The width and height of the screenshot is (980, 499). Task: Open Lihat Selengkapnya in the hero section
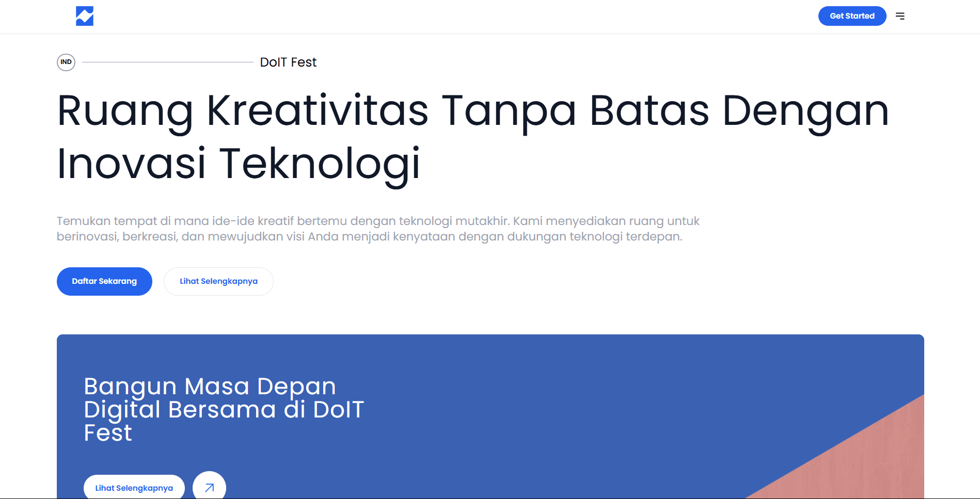[x=218, y=281]
